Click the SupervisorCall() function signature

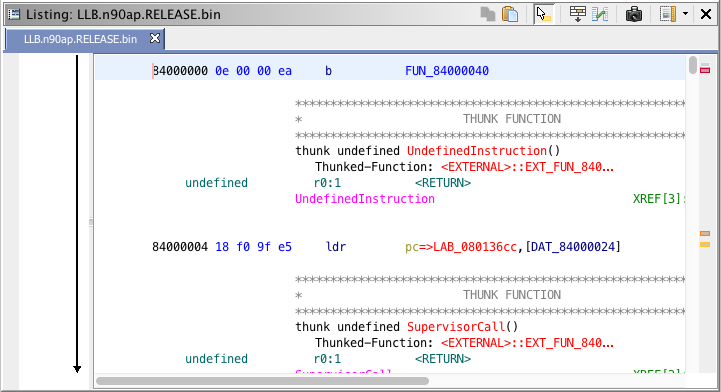pyautogui.click(x=463, y=327)
